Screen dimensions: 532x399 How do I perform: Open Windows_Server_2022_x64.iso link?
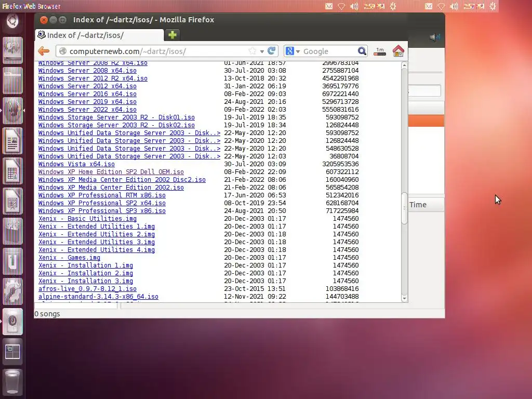pyautogui.click(x=87, y=110)
